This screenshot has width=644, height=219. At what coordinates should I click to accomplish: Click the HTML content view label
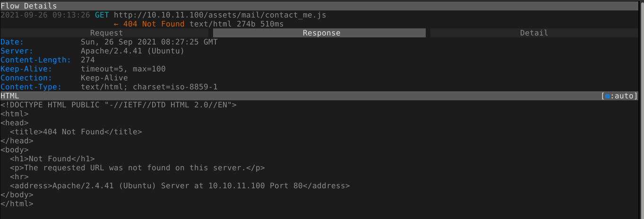(x=10, y=96)
